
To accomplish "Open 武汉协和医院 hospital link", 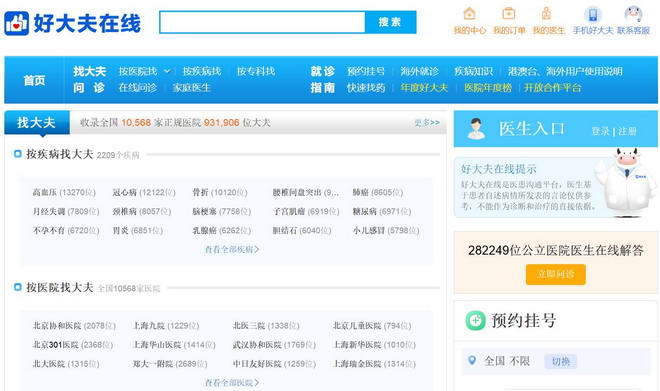I will pyautogui.click(x=257, y=344).
